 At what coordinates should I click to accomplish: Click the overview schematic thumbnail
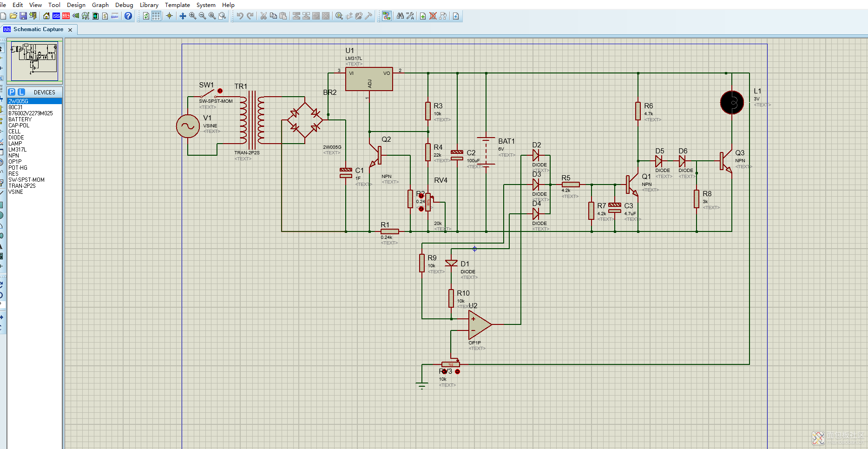coord(34,61)
